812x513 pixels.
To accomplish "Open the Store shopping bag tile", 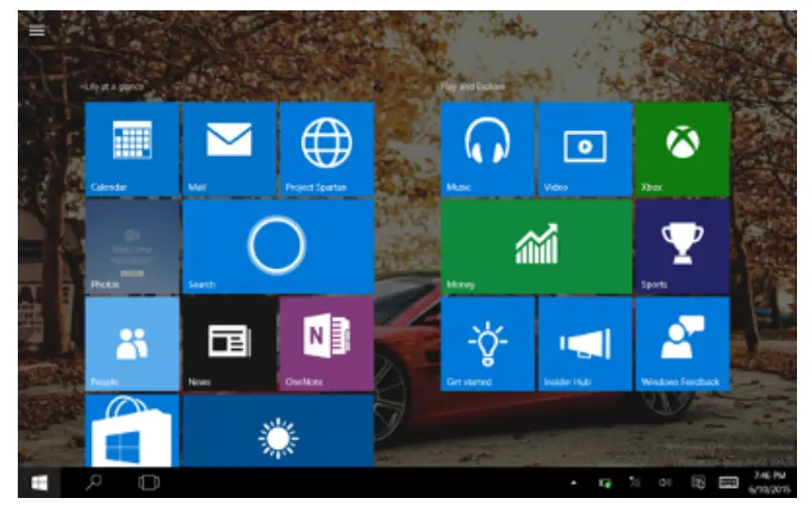I will click(x=132, y=430).
